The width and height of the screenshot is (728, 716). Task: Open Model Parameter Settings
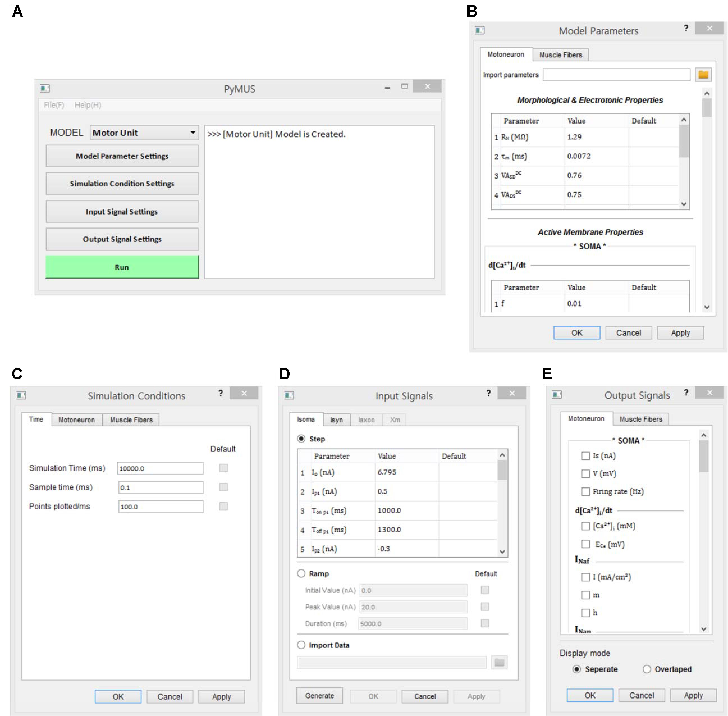click(x=122, y=156)
